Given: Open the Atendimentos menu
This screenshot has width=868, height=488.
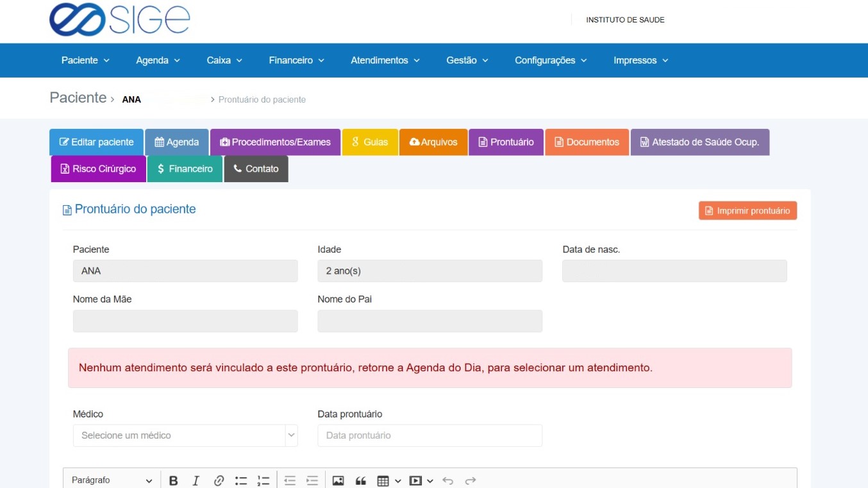Looking at the screenshot, I should tap(385, 60).
